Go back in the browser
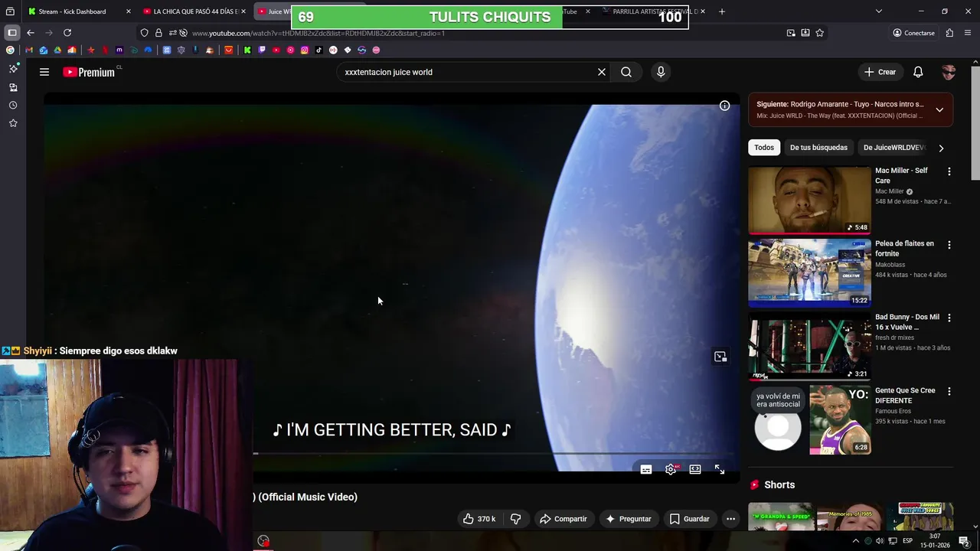The image size is (980, 551). [x=31, y=33]
